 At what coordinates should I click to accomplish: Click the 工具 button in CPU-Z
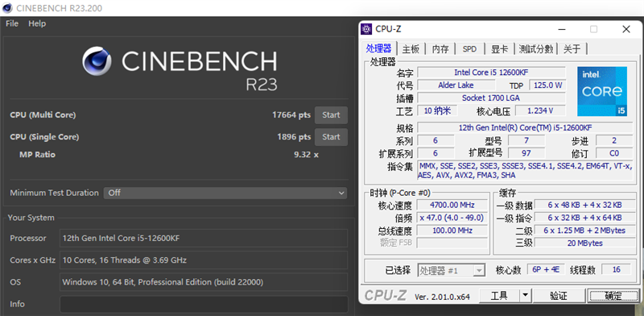click(499, 295)
